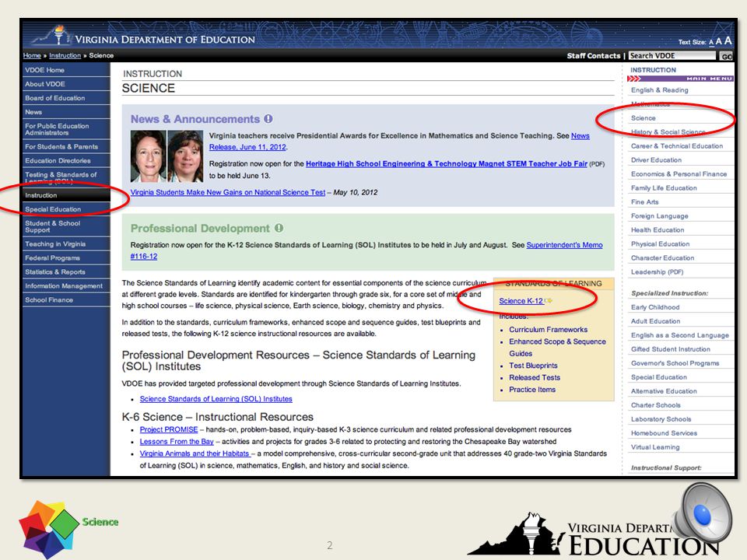The image size is (747, 560).
Task: Open Gifted Student Instruction link
Action: 670,349
